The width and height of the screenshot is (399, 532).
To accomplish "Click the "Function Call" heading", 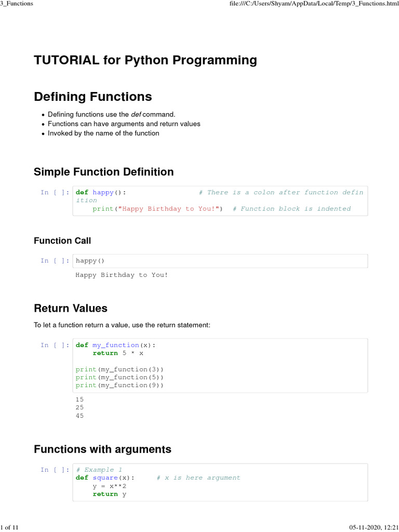I will (x=62, y=241).
